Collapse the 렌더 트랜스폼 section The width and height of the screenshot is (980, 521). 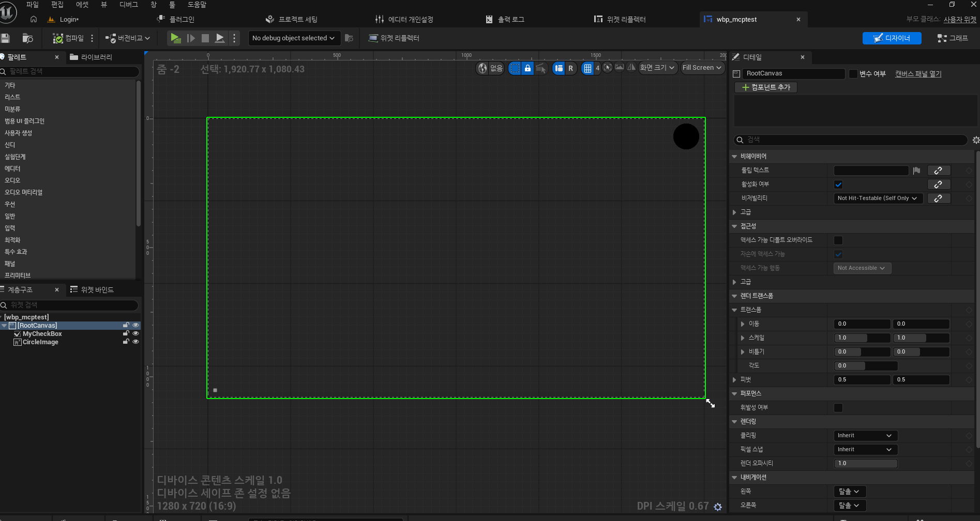(734, 296)
